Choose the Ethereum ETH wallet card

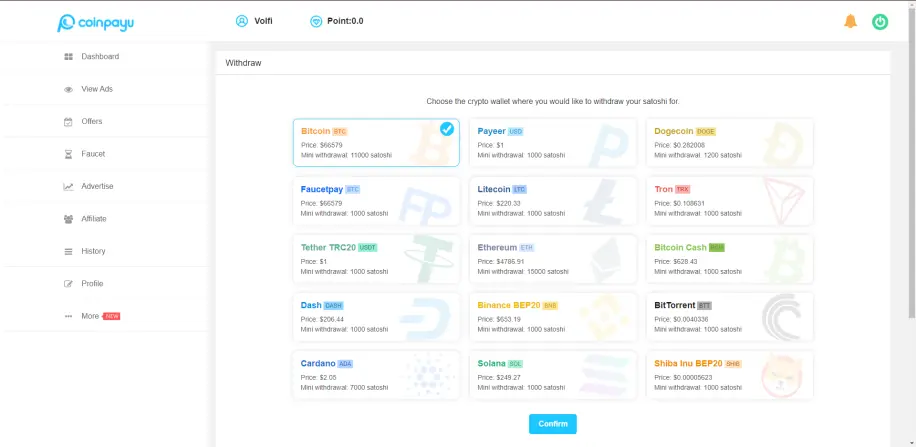click(553, 259)
